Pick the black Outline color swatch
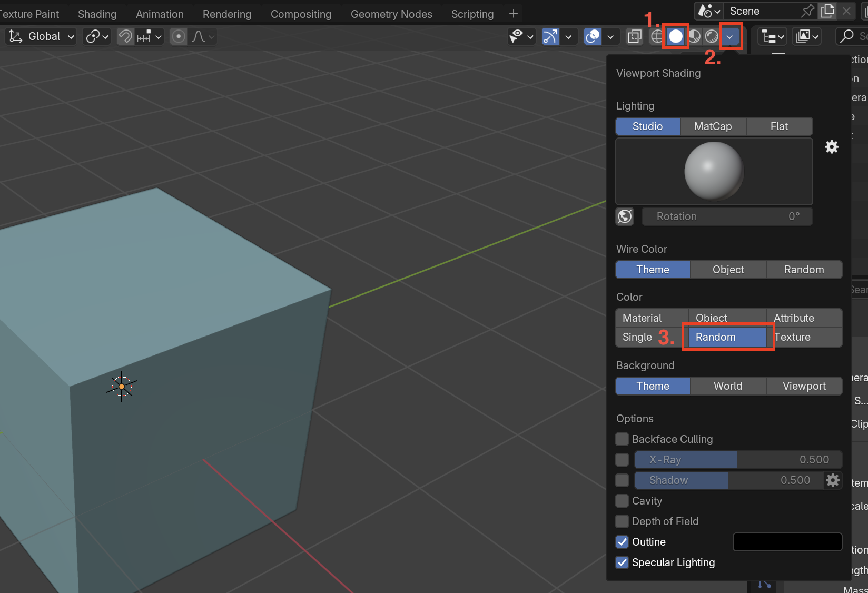This screenshot has height=593, width=868. click(x=787, y=542)
